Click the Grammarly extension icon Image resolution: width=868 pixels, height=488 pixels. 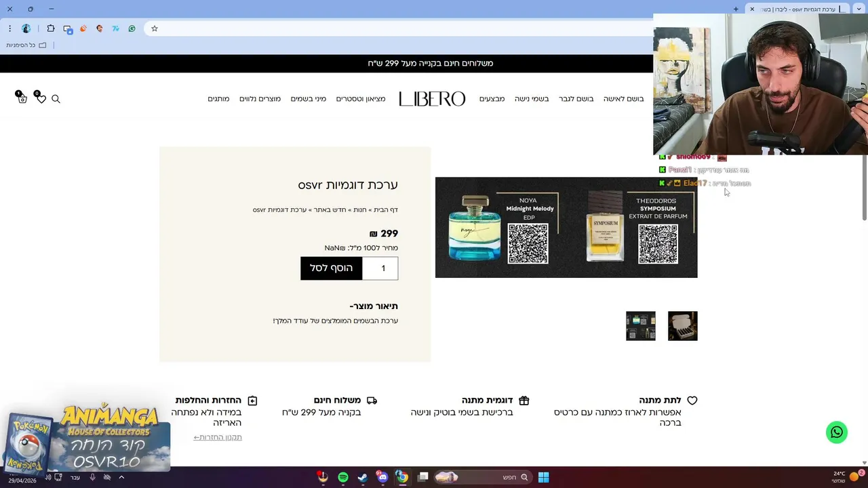(132, 28)
